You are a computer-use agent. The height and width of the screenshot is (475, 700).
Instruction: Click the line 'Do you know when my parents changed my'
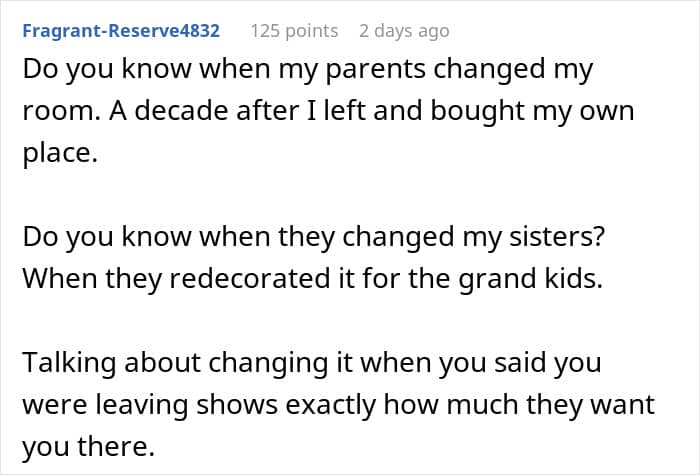[308, 70]
